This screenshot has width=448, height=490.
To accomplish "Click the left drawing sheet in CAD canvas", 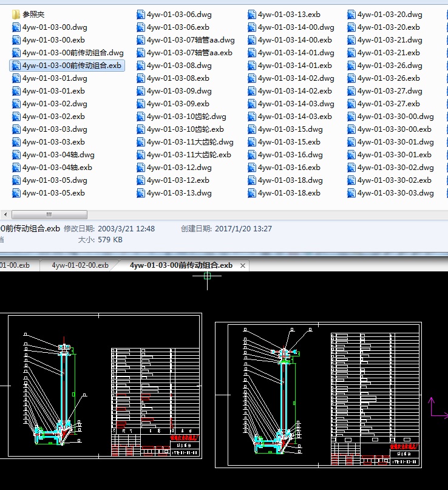I will pos(101,386).
